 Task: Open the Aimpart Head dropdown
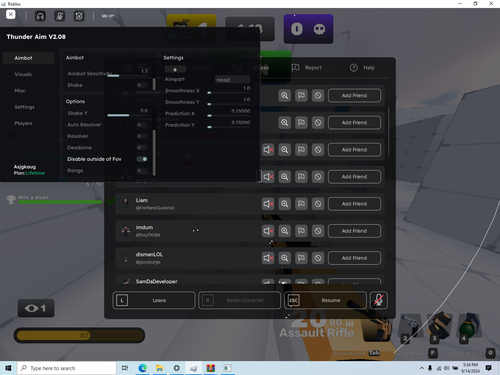click(x=232, y=79)
